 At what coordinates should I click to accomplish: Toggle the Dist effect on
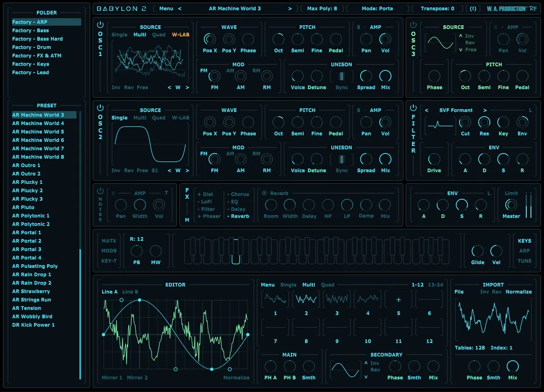tap(205, 194)
